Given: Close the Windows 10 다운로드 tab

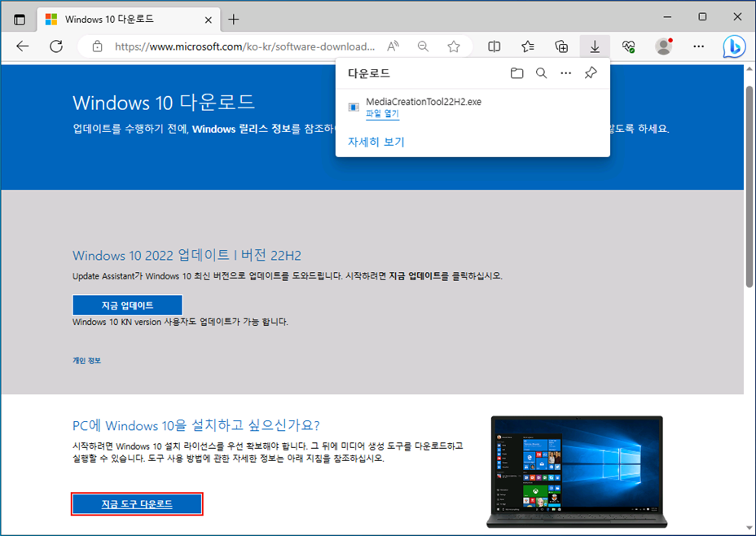Looking at the screenshot, I should pos(209,20).
